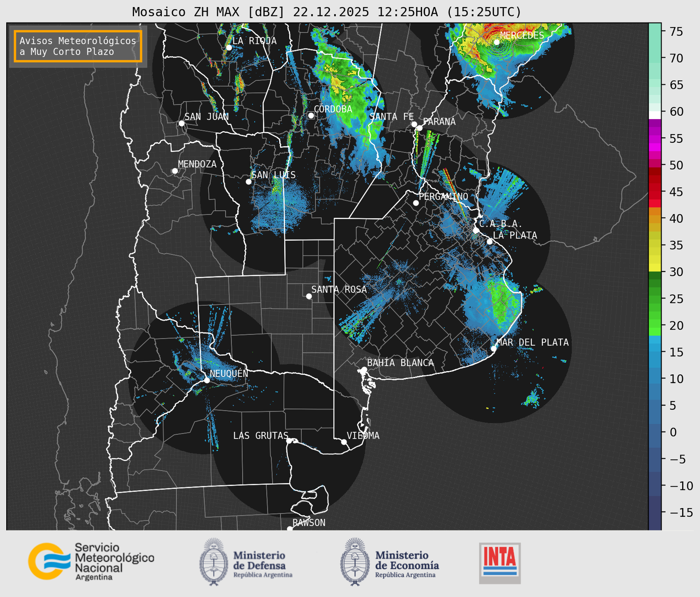Select the MENDOZA city marker
This screenshot has height=597, width=700.
pos(175,171)
